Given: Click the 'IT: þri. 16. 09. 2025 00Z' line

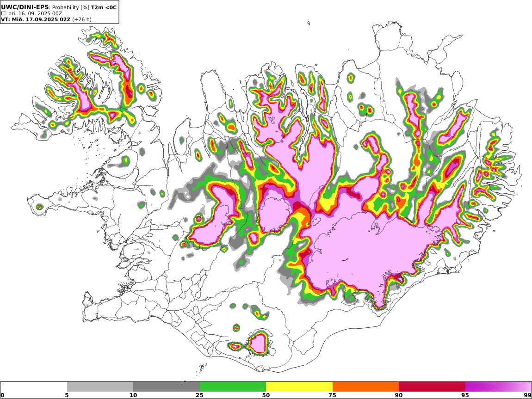Looking at the screenshot, I should coord(31,13).
